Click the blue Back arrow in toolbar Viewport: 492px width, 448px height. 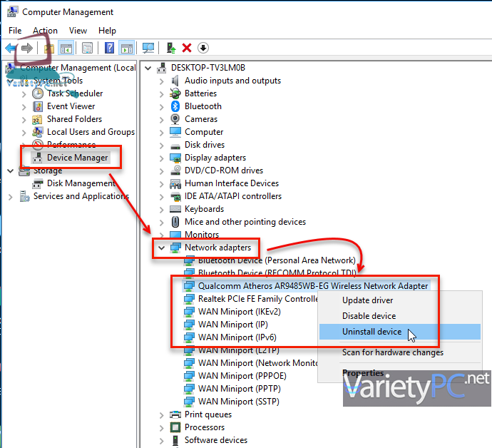coord(11,48)
